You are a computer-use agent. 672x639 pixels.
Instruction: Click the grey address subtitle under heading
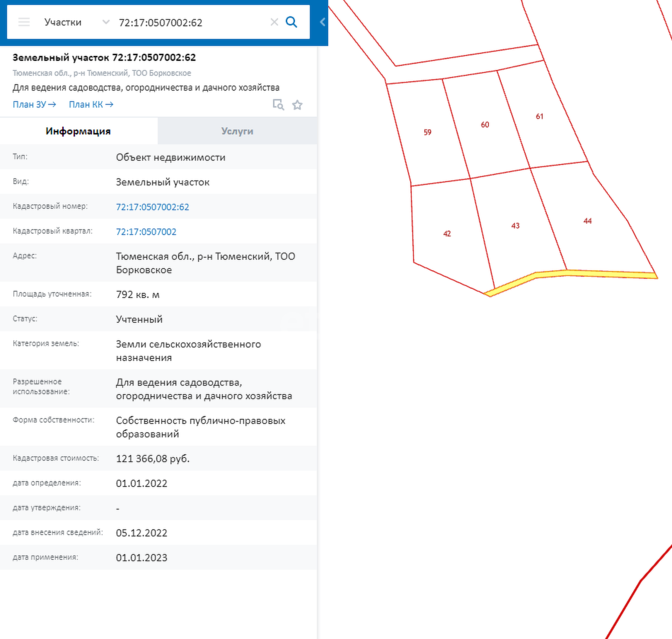102,73
